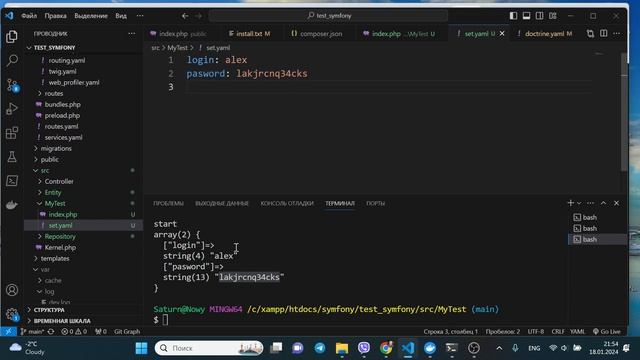Open the Windows Start button
The image size is (640, 360).
coord(141,348)
